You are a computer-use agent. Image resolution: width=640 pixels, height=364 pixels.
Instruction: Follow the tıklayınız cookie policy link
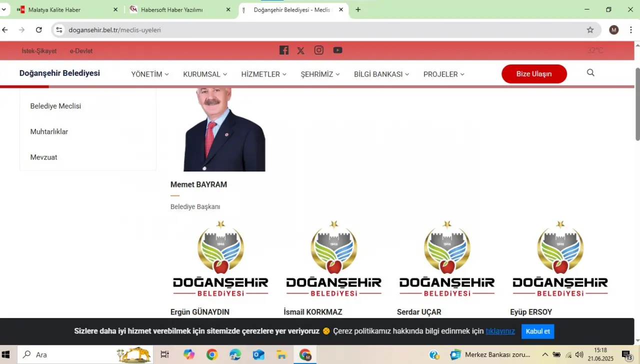click(x=500, y=331)
